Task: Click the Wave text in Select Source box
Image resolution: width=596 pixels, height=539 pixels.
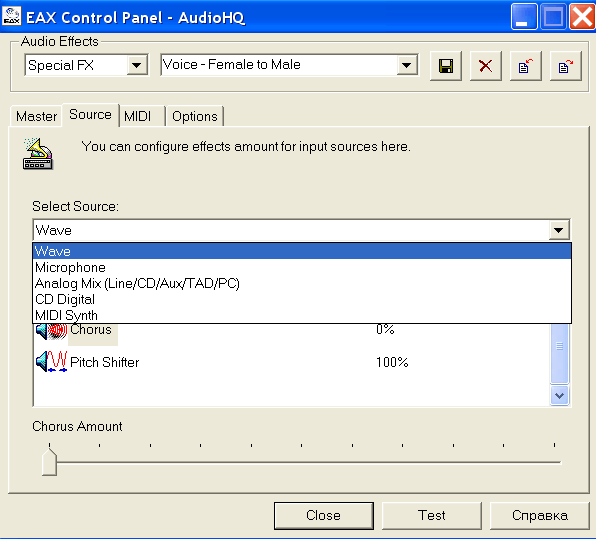Action: (x=54, y=230)
